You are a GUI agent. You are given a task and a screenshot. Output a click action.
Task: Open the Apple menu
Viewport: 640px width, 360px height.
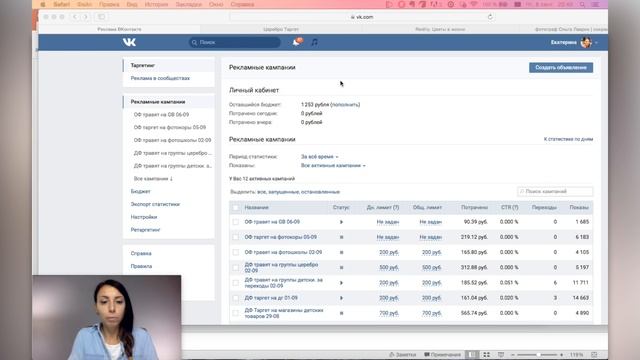point(42,4)
